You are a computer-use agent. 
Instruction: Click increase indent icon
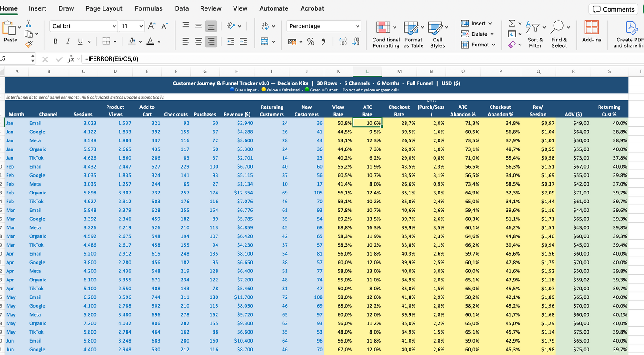click(x=243, y=41)
